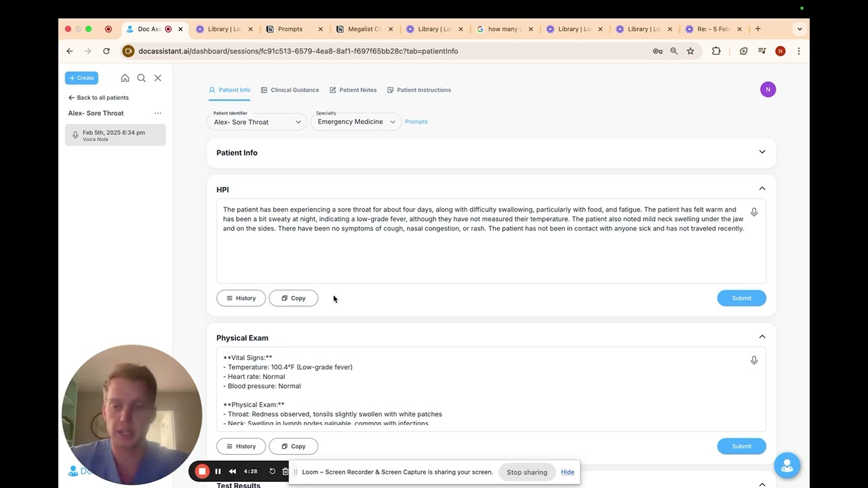Image resolution: width=868 pixels, height=488 pixels.
Task: Restart the Loom recording with the circular arrow
Action: click(272, 472)
